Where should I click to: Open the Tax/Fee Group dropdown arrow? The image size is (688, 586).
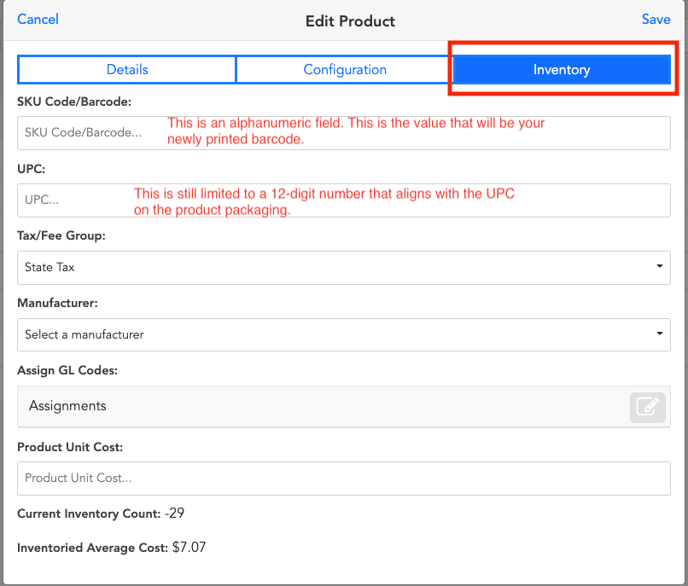[x=659, y=266]
